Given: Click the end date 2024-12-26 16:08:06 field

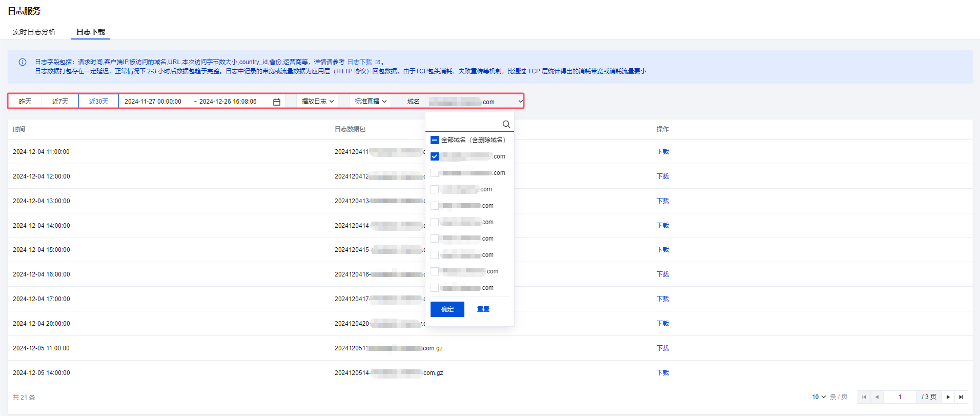Looking at the screenshot, I should pos(228,102).
